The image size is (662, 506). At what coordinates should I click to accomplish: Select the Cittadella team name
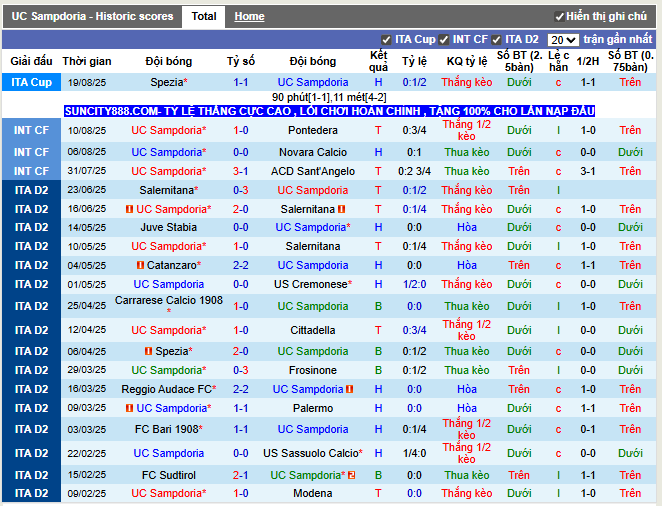point(313,330)
